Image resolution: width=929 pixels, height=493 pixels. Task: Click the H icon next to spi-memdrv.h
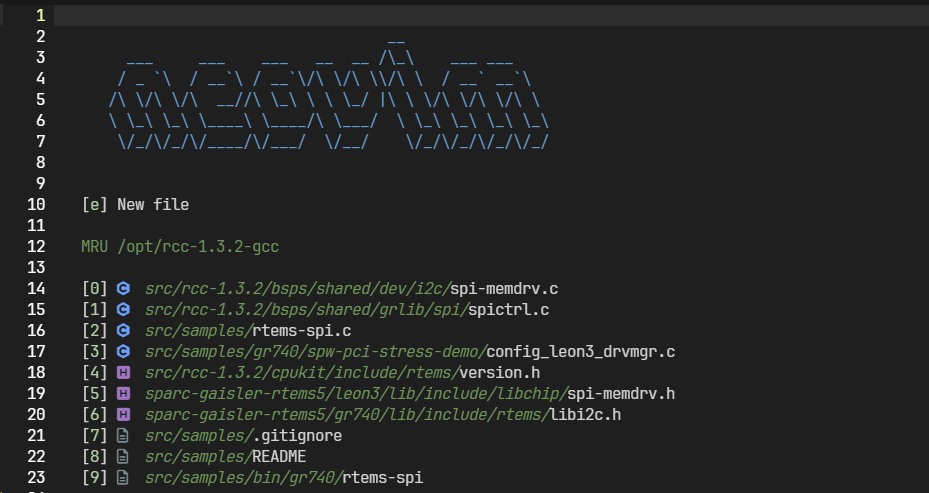(123, 394)
